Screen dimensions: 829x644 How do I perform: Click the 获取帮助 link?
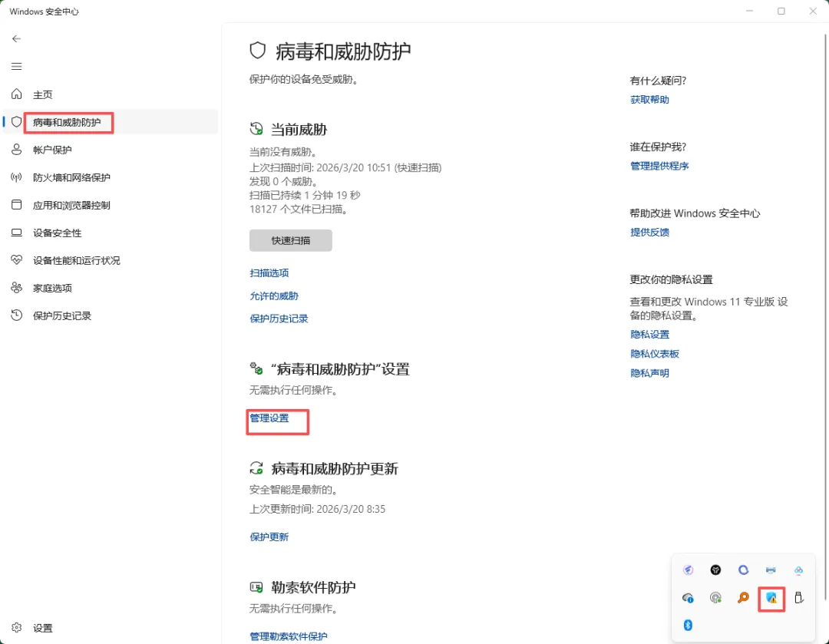click(650, 100)
